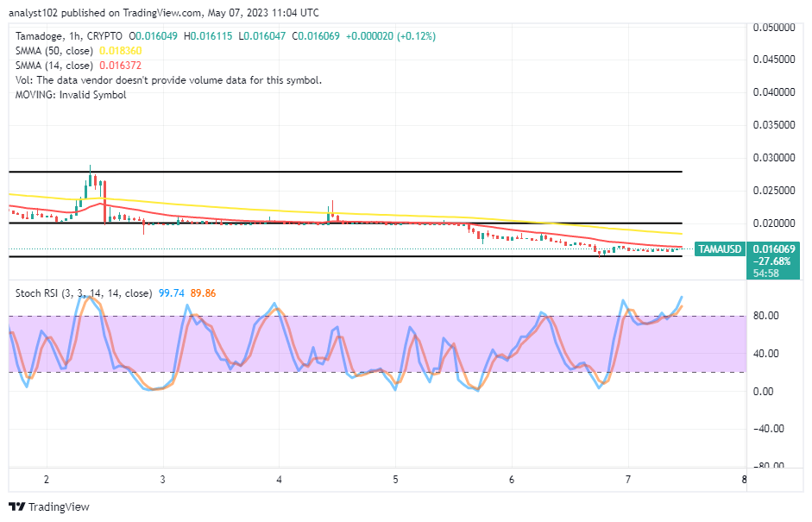Click the -27.68% change label

point(771,261)
